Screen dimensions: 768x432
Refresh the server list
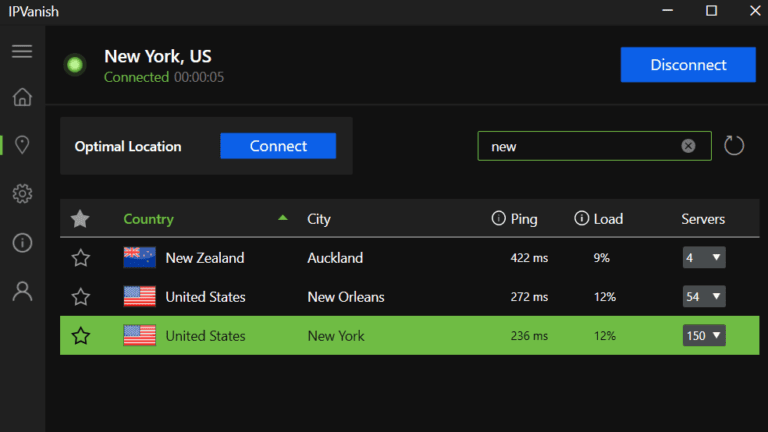(734, 146)
